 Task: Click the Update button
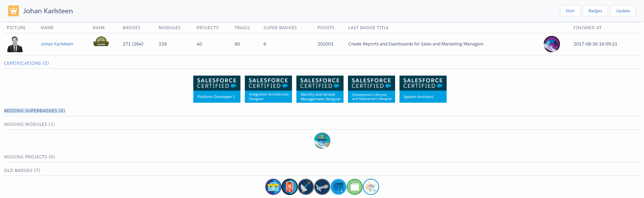pyautogui.click(x=623, y=11)
